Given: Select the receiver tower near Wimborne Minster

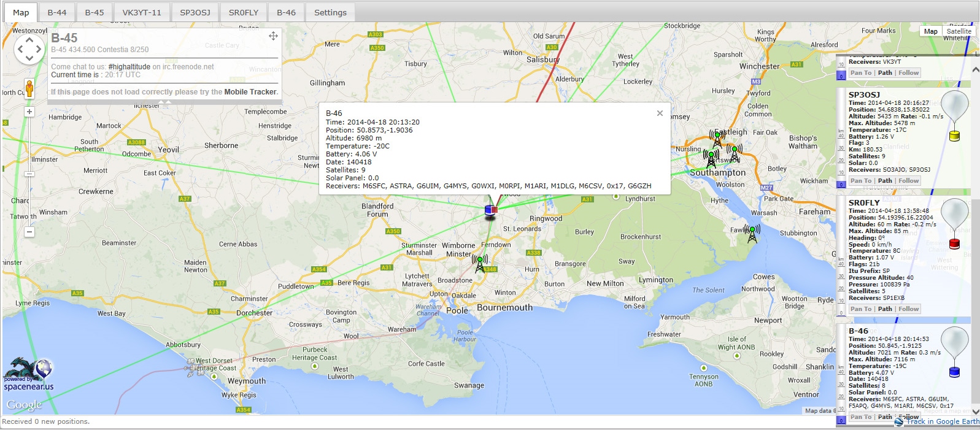Looking at the screenshot, I should coord(480,263).
